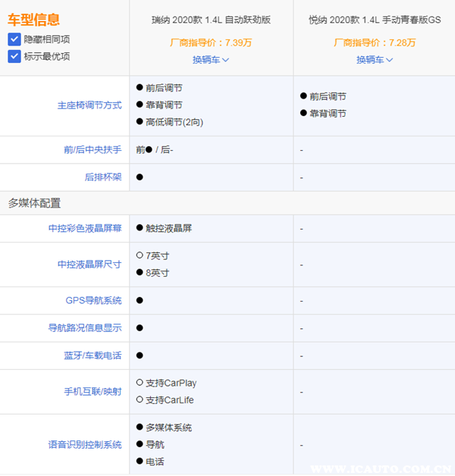Open the 手机互联/映射 parameter link
This screenshot has width=455, height=476.
tap(93, 392)
